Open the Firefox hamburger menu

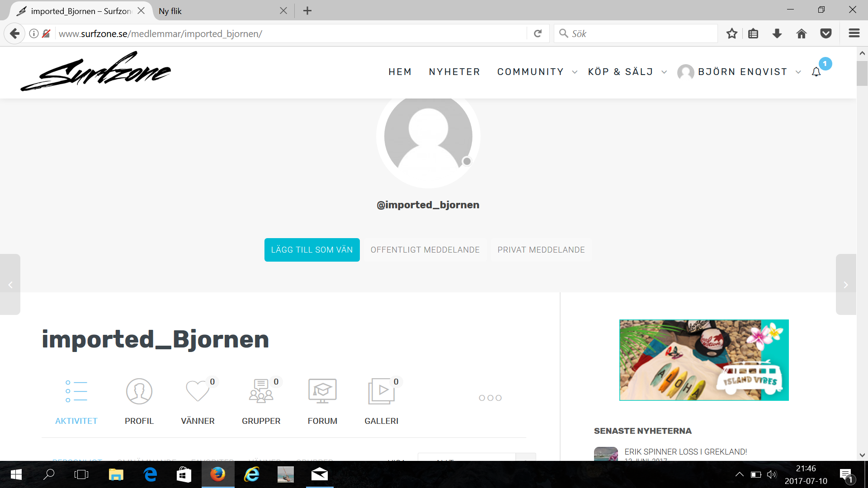pos(854,33)
